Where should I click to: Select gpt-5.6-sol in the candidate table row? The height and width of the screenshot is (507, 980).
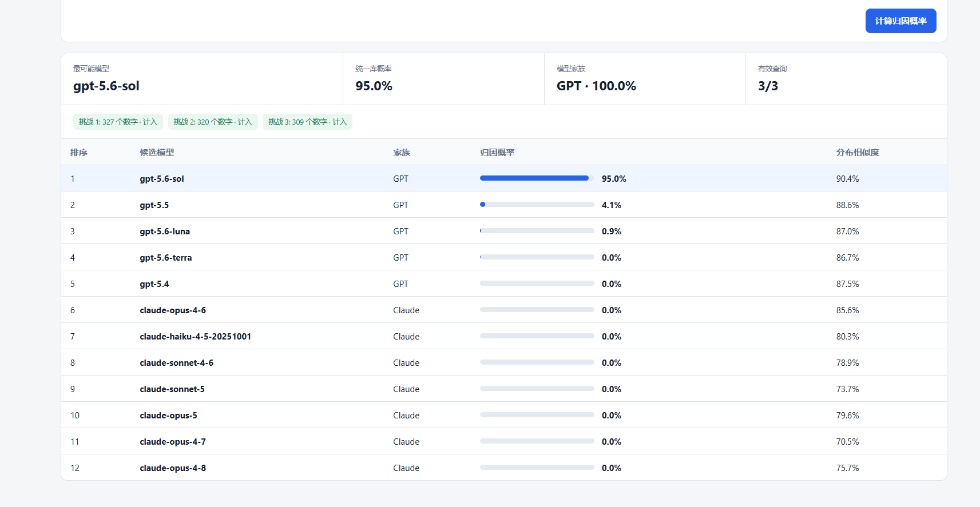162,179
